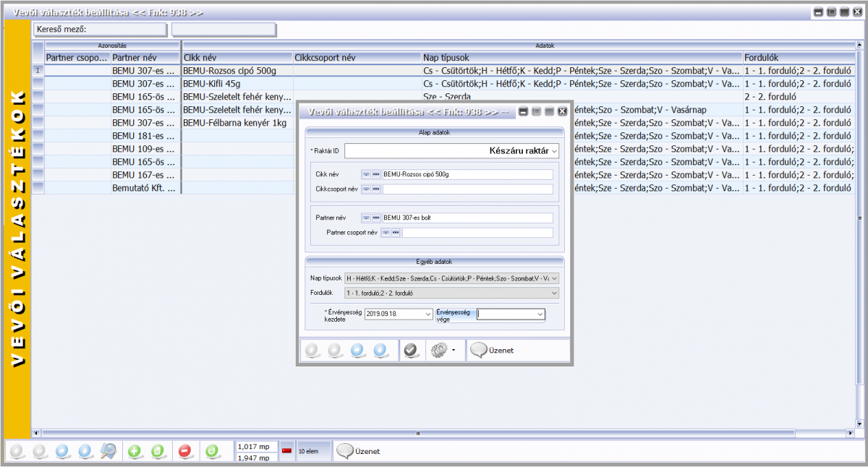Click the blue next record arrow in dialog
This screenshot has width=868, height=467.
click(x=357, y=350)
